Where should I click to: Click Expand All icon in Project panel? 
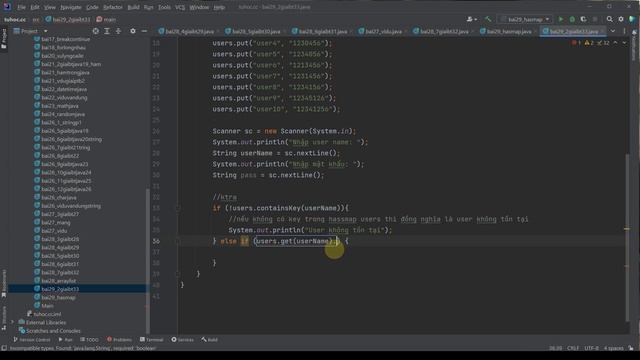coord(107,31)
